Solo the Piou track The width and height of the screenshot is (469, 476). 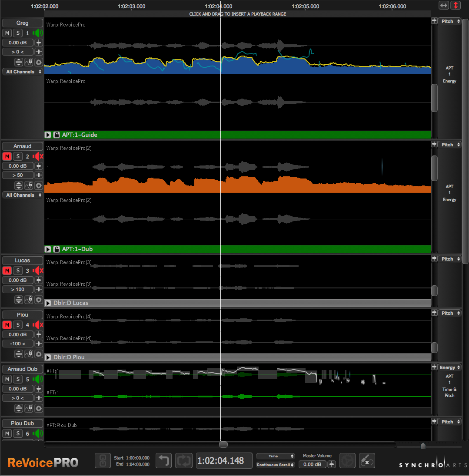(18, 324)
